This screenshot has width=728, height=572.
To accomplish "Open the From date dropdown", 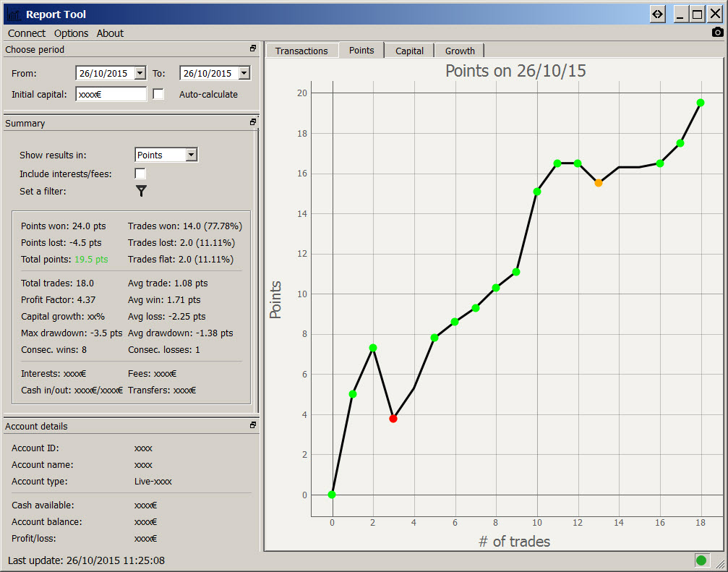I will [x=140, y=73].
